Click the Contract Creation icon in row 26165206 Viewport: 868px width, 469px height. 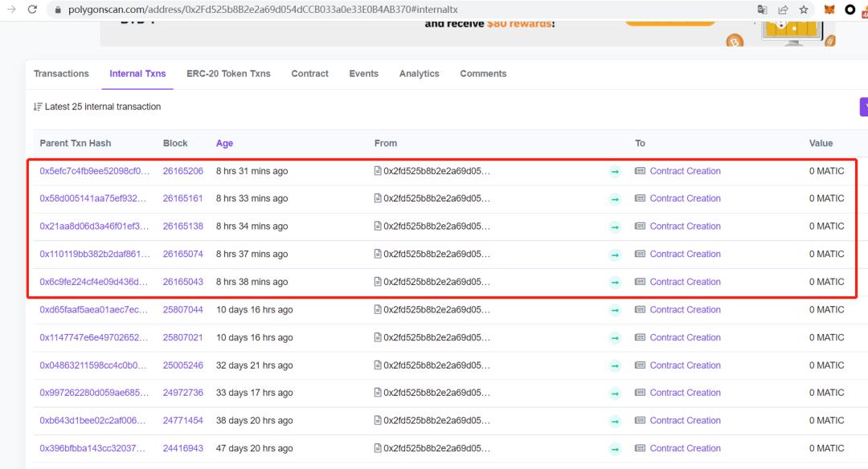point(640,171)
